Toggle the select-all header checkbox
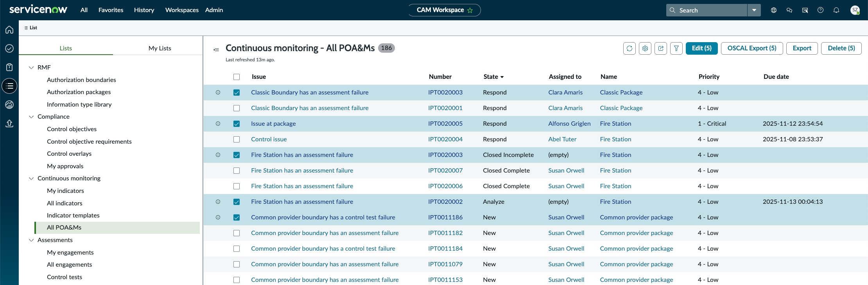The image size is (868, 285). tap(237, 77)
